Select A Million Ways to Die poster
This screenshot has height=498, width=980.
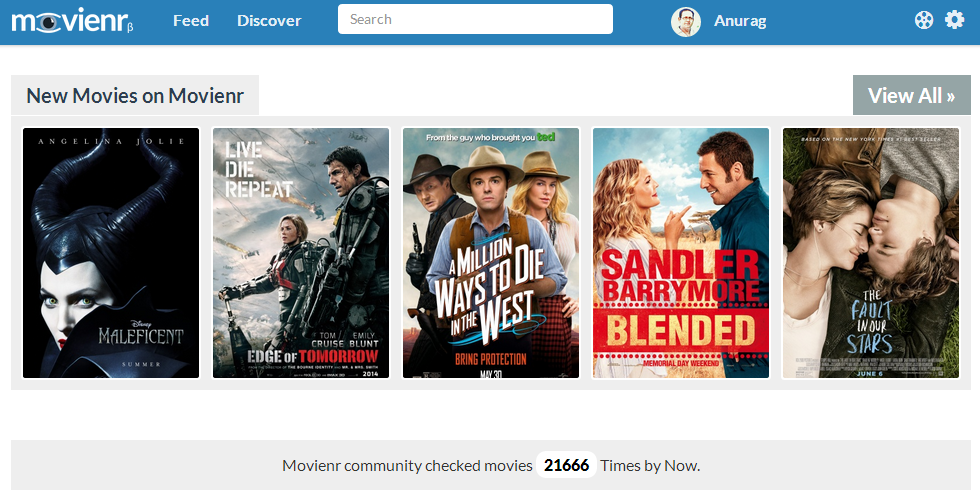point(491,253)
